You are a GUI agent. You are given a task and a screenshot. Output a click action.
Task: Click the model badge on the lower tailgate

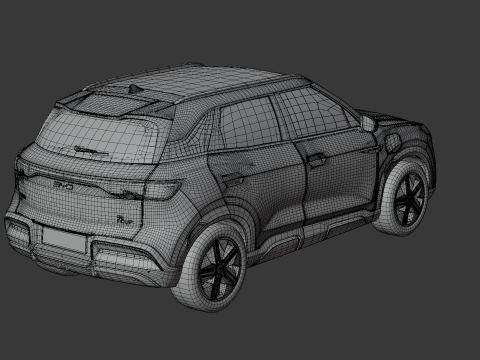(125, 220)
